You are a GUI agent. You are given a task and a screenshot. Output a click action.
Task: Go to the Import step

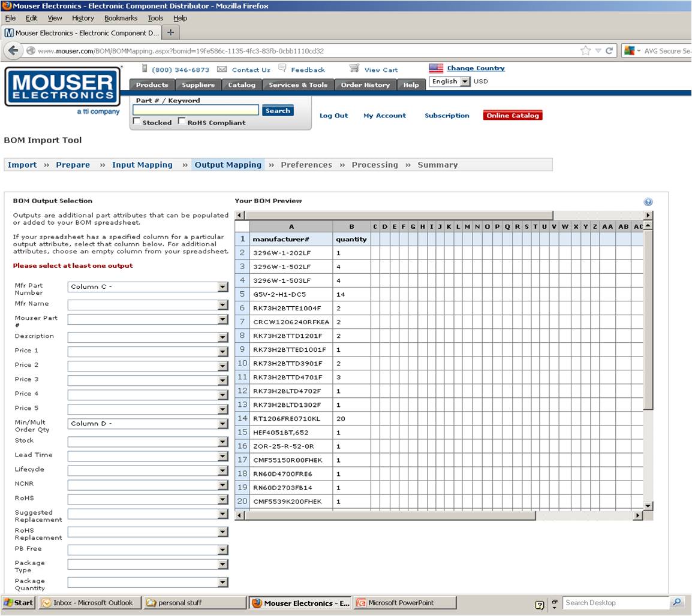click(x=23, y=165)
